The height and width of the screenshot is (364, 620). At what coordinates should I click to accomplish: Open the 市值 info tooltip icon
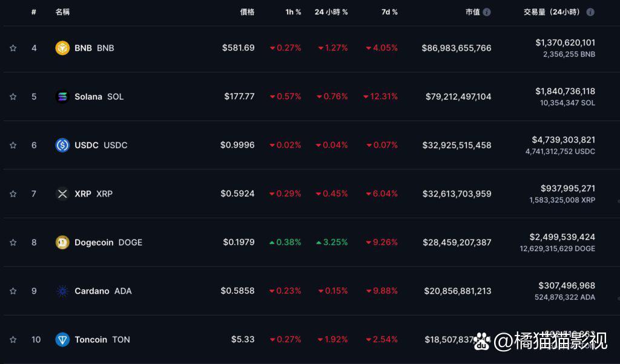pos(487,12)
